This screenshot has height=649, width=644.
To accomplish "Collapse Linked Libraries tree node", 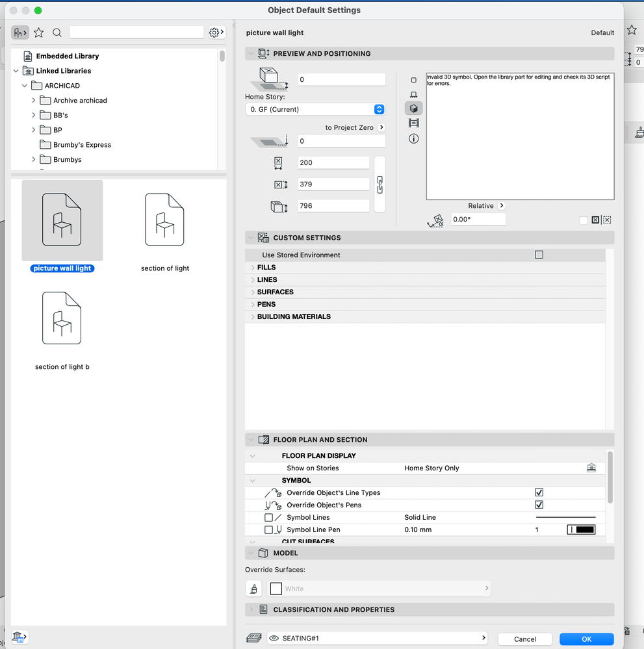I will point(16,71).
